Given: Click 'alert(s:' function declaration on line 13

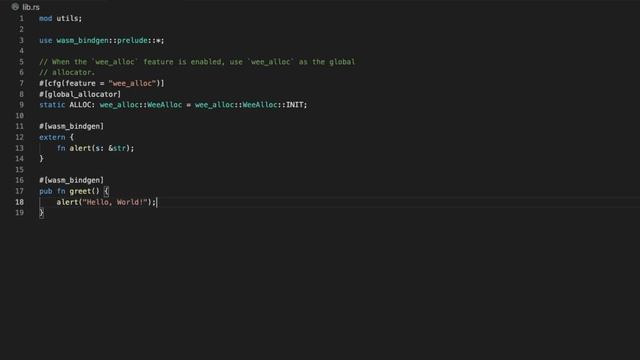Looking at the screenshot, I should point(87,148).
